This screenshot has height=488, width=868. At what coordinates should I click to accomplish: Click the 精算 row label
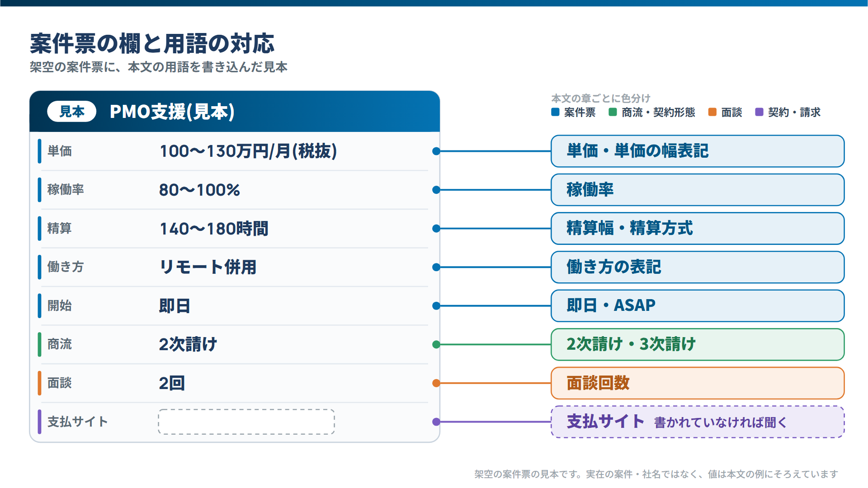(60, 228)
